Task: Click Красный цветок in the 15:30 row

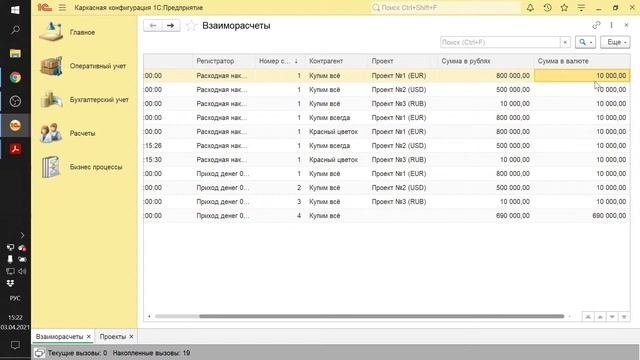Action: pyautogui.click(x=333, y=160)
